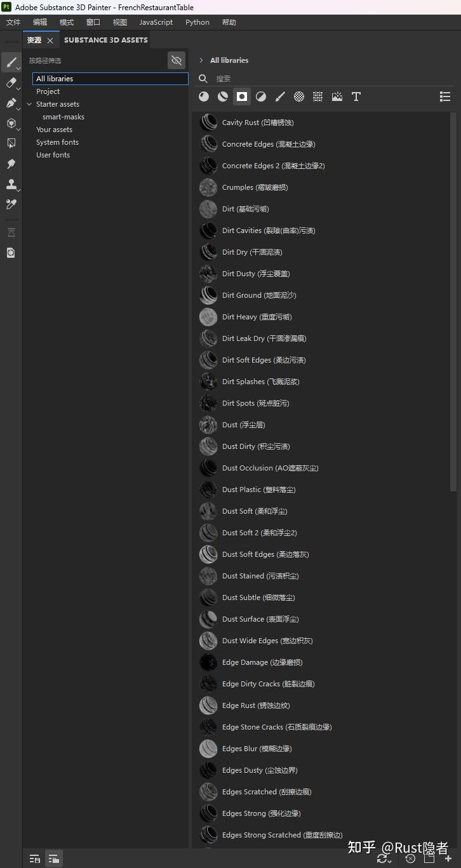Open the 文件 menu
The height and width of the screenshot is (868, 461).
click(x=13, y=22)
